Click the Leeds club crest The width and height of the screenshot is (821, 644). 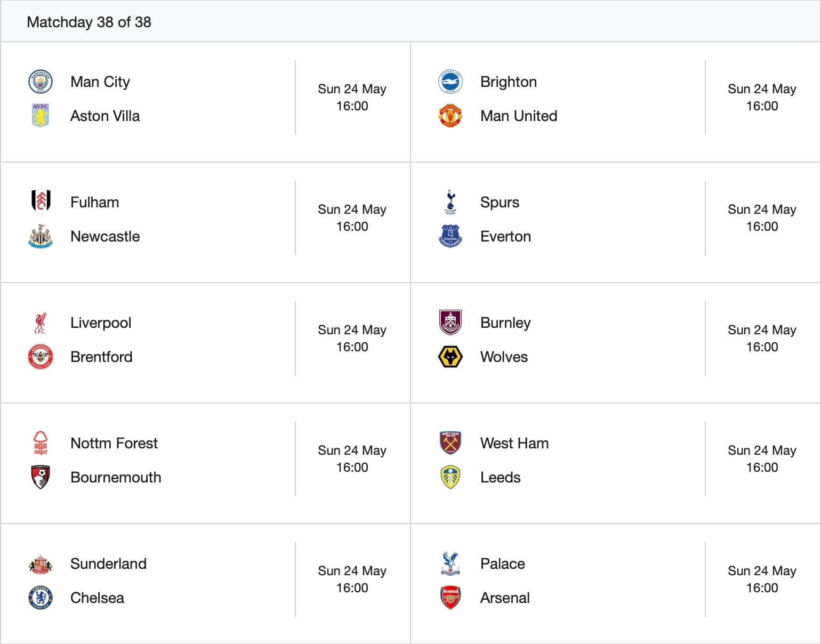[x=450, y=477]
